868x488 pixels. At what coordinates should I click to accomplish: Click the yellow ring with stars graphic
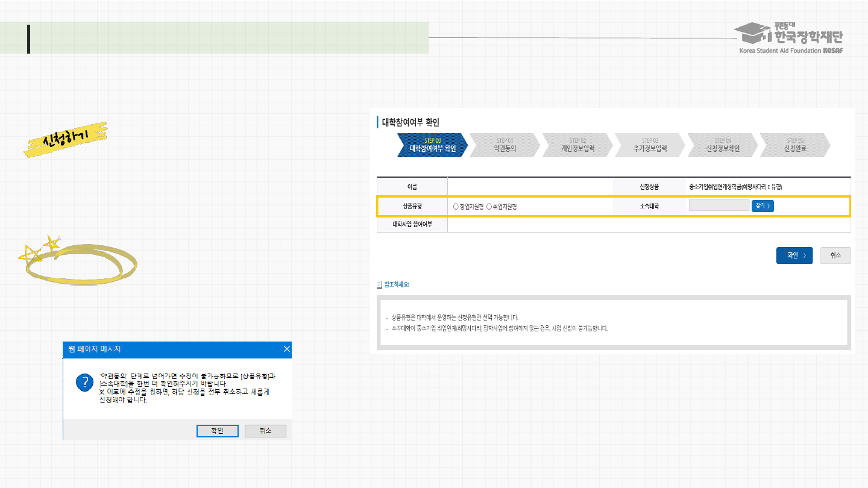tap(78, 262)
